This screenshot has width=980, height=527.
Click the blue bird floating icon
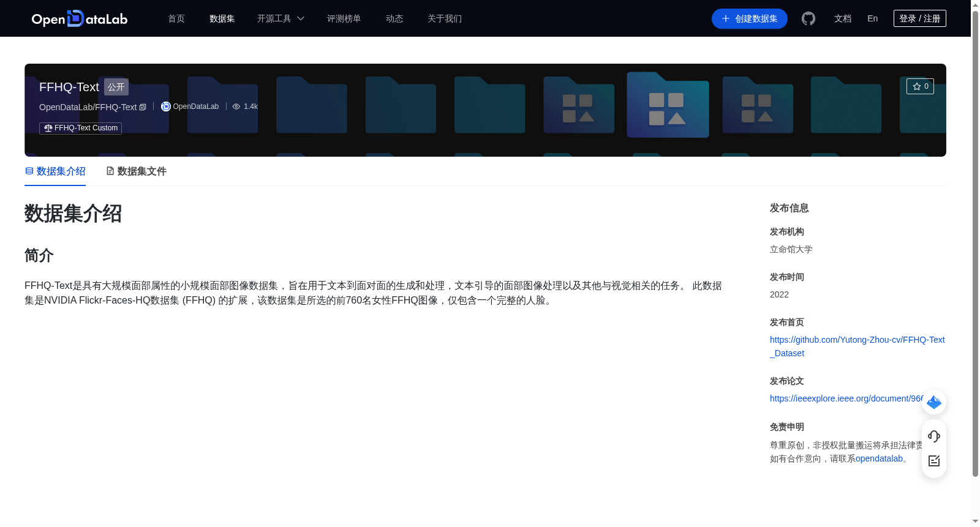point(934,402)
